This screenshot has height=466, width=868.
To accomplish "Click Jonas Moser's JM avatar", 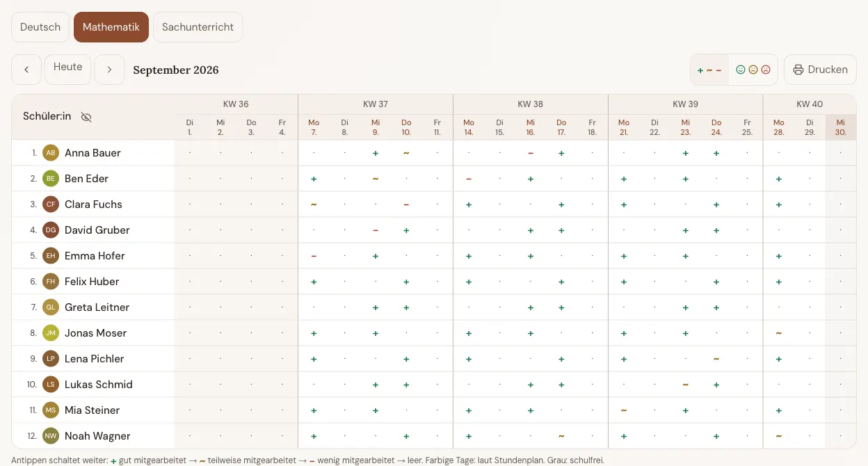I will point(50,333).
